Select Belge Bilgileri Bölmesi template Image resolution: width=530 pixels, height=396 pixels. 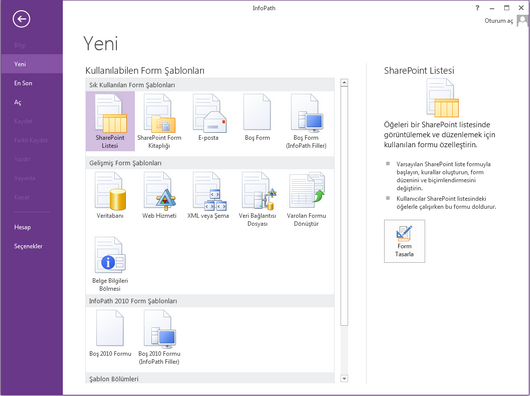coord(110,264)
